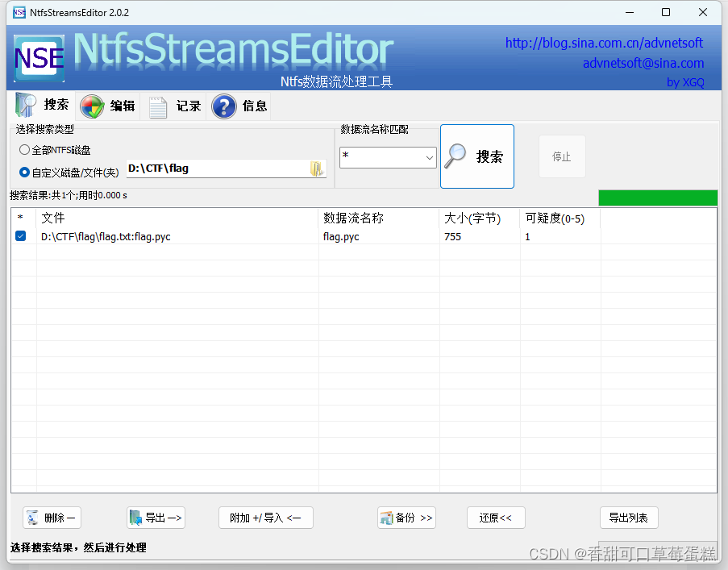
Task: Click the NSE logo icon in the banner
Action: [39, 58]
